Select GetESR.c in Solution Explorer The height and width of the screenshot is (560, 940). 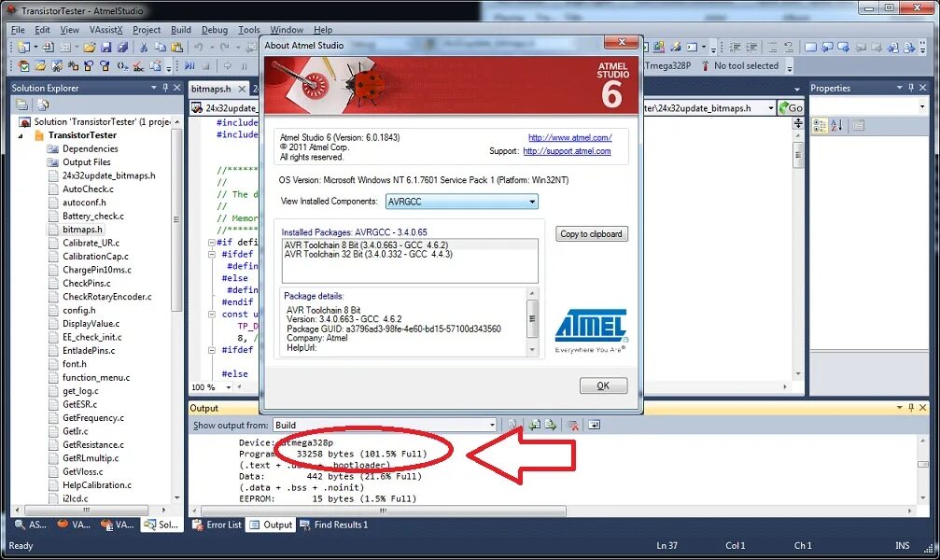coord(79,404)
